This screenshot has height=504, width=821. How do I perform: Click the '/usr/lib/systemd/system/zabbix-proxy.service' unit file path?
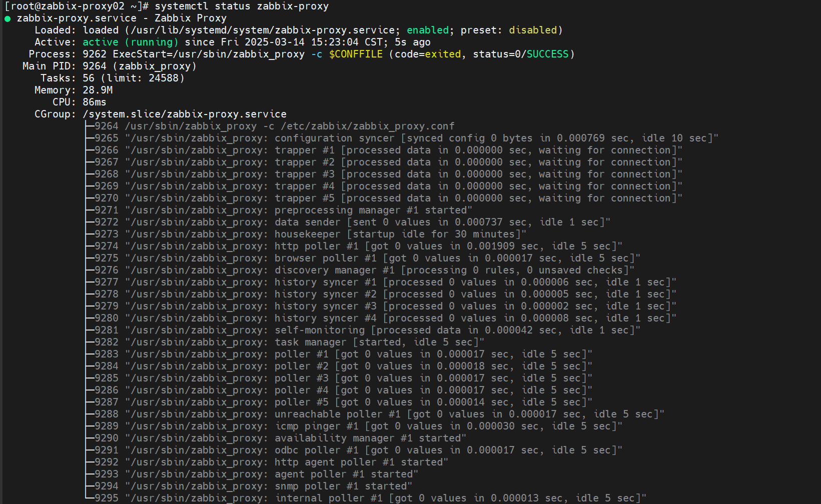click(263, 30)
